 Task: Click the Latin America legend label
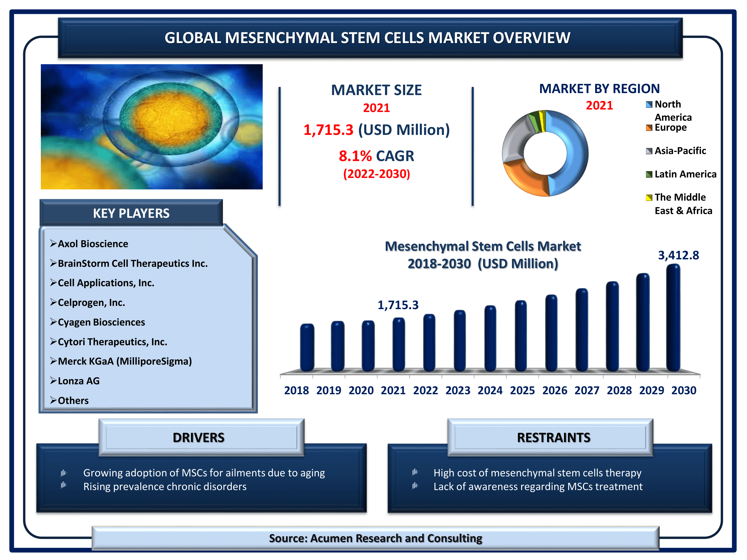point(685,174)
